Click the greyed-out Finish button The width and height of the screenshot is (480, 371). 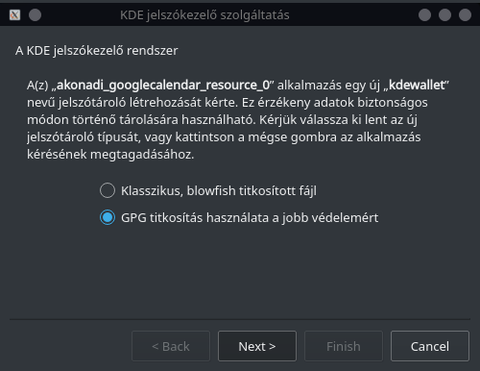pyautogui.click(x=343, y=346)
